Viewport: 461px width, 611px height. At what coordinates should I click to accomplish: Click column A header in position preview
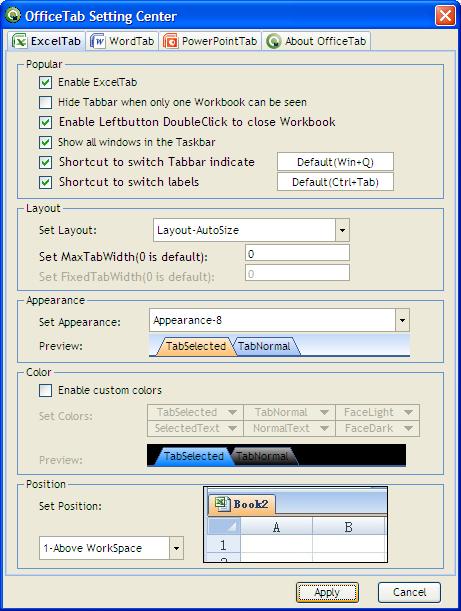(276, 527)
